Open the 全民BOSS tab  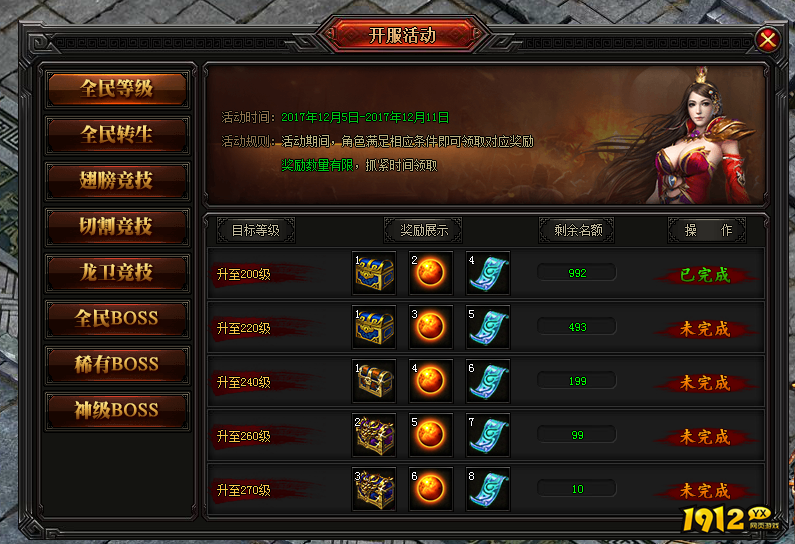point(117,318)
